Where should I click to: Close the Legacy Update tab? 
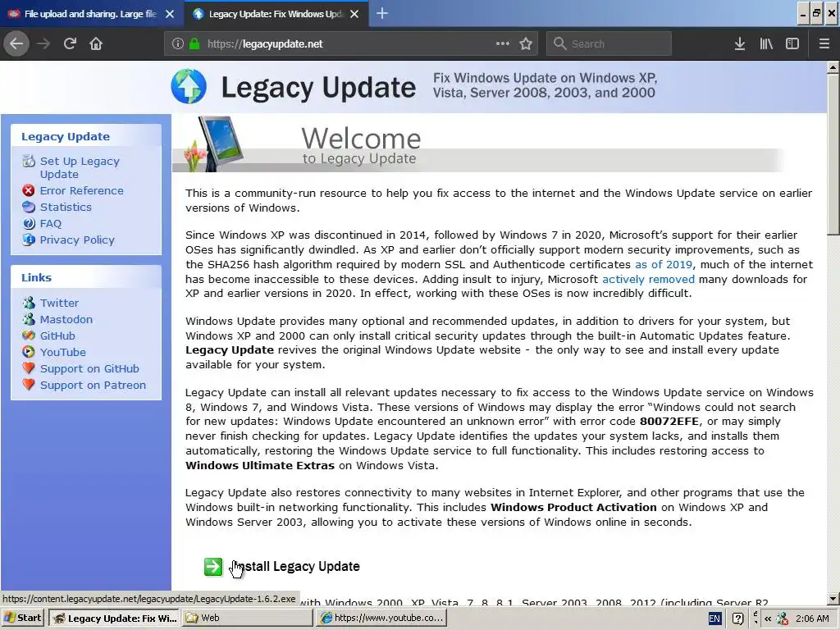click(354, 14)
